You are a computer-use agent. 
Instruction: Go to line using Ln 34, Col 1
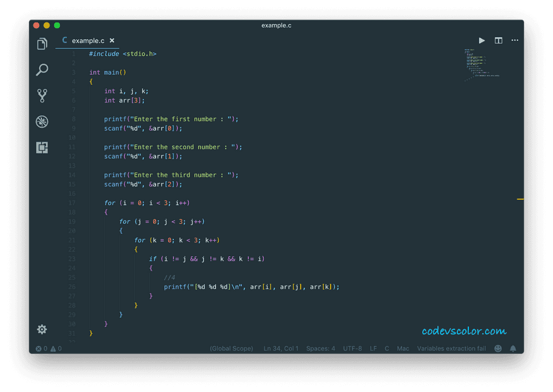(x=281, y=348)
